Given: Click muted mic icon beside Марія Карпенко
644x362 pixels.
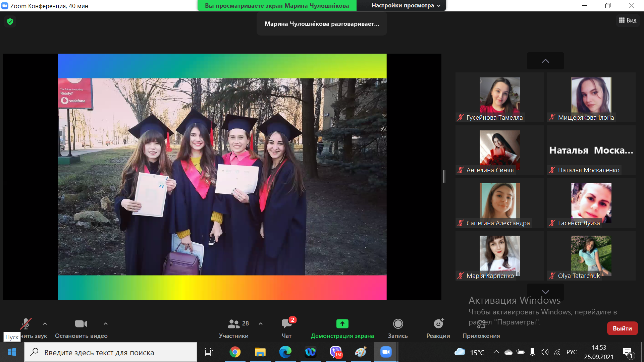Looking at the screenshot, I should (x=461, y=276).
